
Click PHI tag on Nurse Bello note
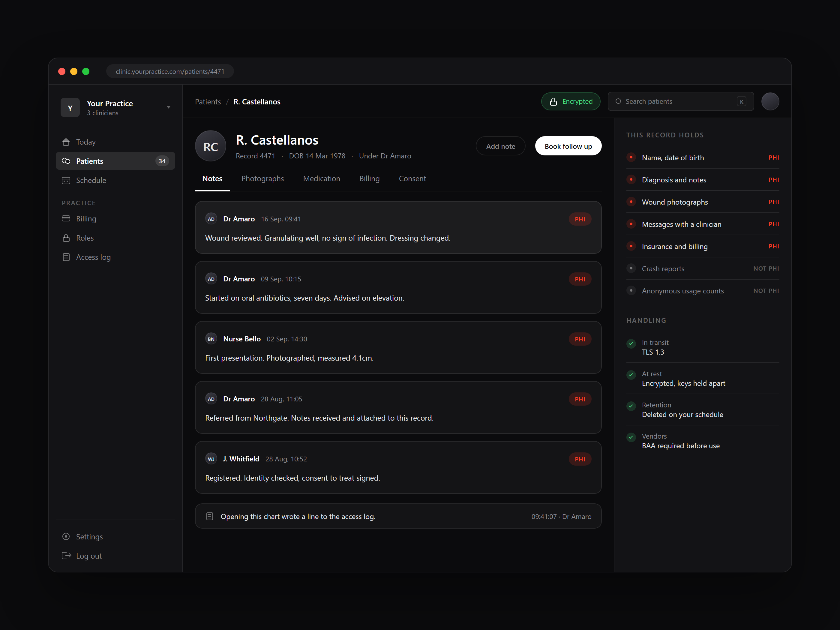coord(580,339)
